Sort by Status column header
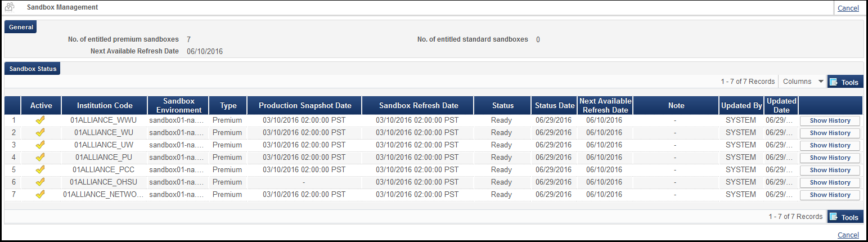 (x=503, y=105)
